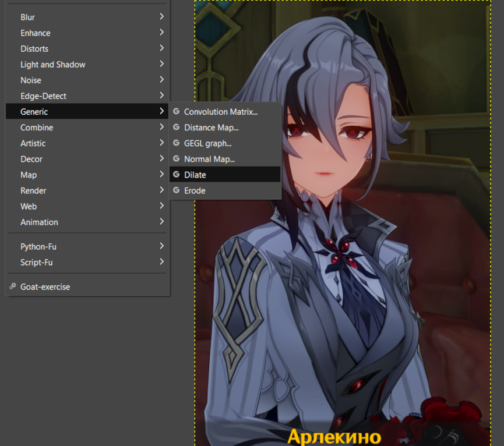Expand arrow on the Decor row
The image size is (504, 446).
coord(161,158)
